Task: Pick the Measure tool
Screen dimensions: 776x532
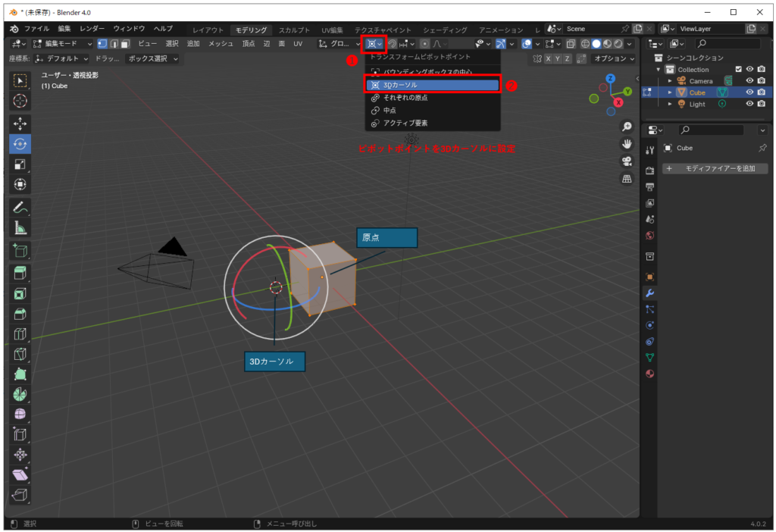Action: pos(20,227)
